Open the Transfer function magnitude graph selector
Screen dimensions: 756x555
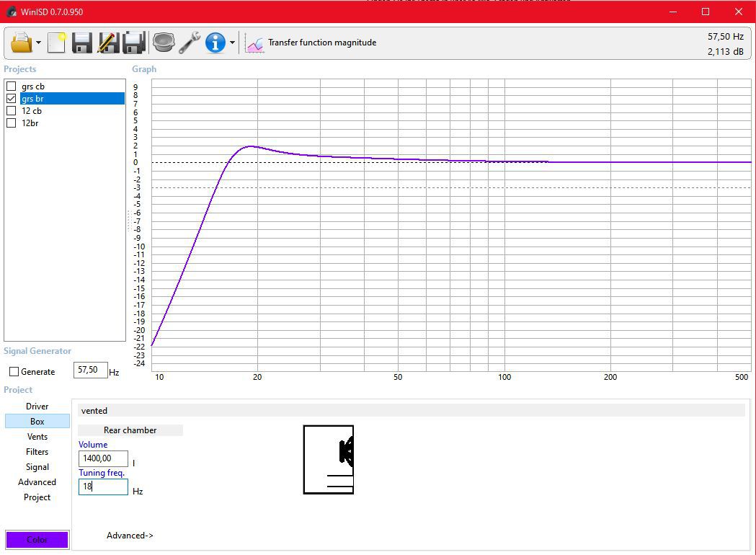(311, 43)
